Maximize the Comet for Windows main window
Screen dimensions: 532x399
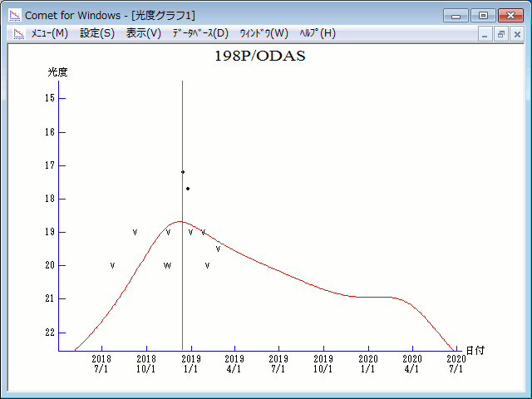point(483,15)
